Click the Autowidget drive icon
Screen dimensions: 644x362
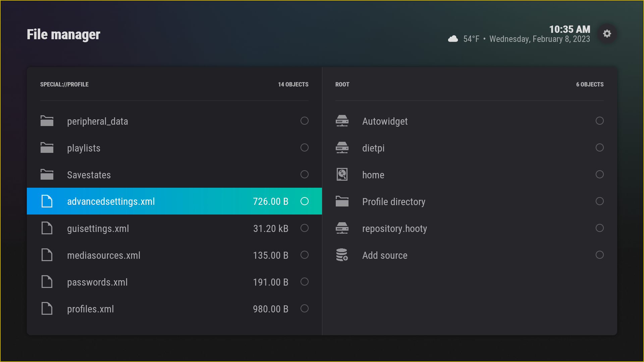point(342,121)
